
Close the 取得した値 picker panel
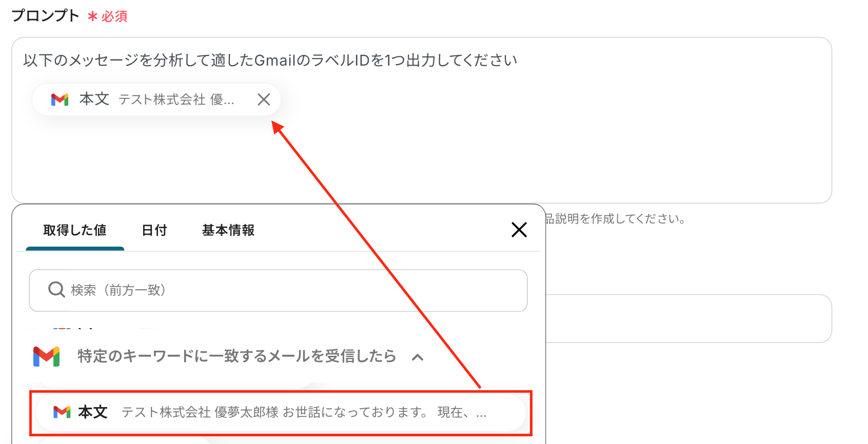point(519,230)
